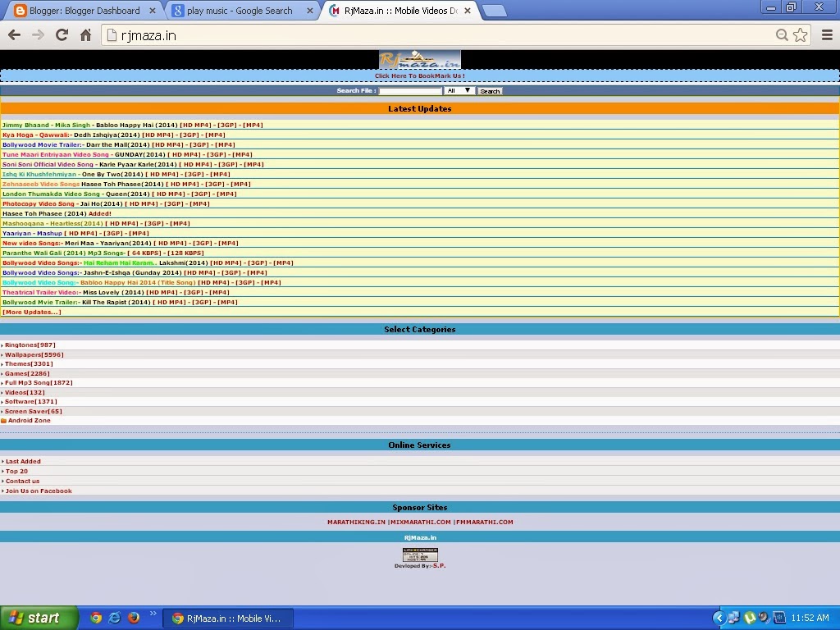Viewport: 840px width, 630px height.
Task: Open Paranthe Wali Gali Mp3 Songs link
Action: (x=62, y=253)
